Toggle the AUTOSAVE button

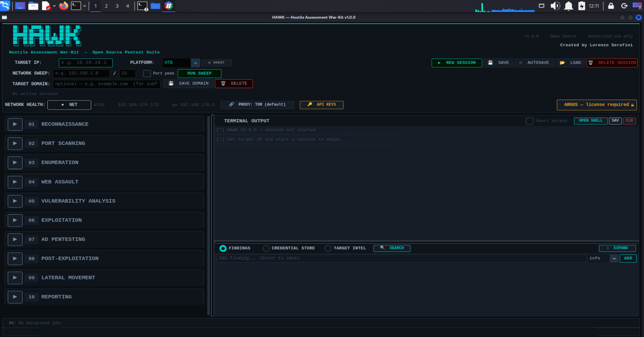tap(534, 63)
